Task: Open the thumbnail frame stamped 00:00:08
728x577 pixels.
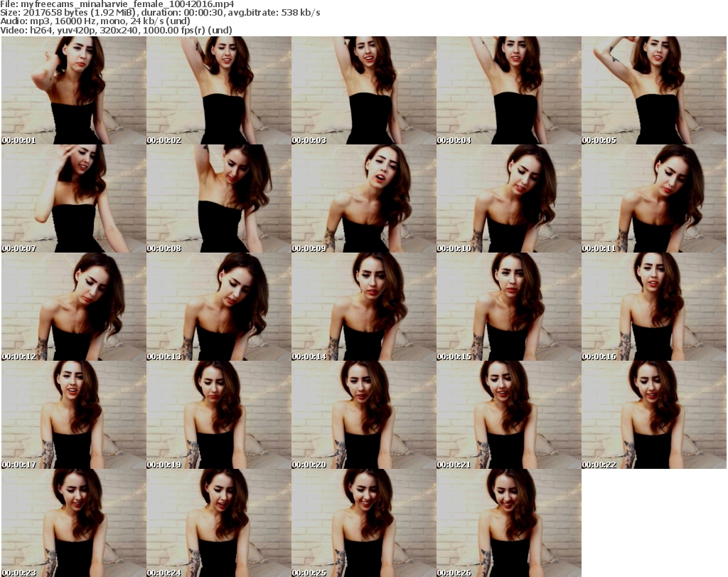Action: 219,198
